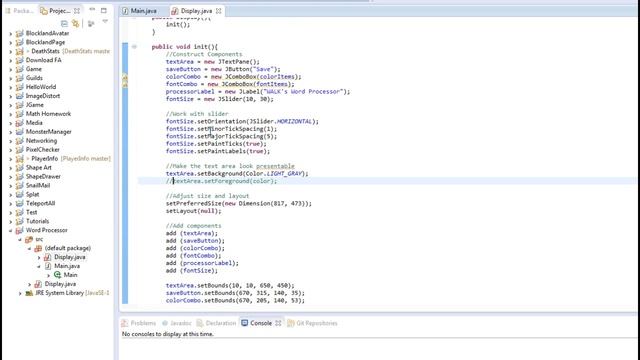Screen dimensions: 640x360
Task: Select the Networking project
Action: [41, 141]
